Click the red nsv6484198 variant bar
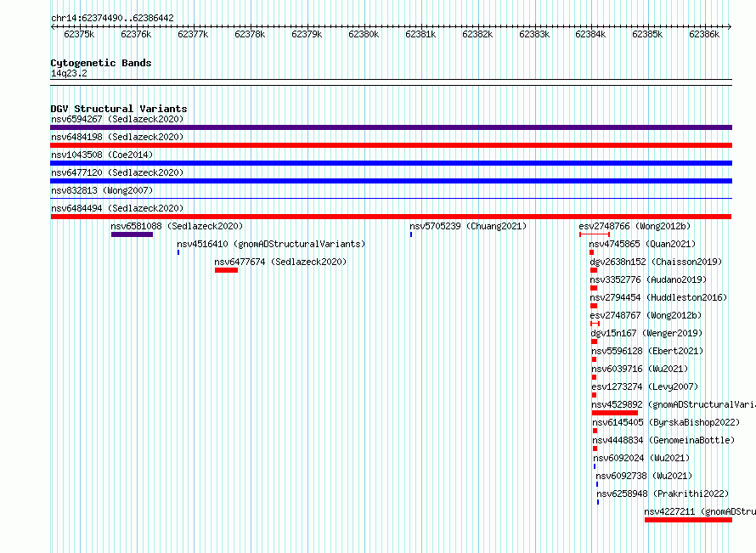The image size is (756, 553). 391,145
